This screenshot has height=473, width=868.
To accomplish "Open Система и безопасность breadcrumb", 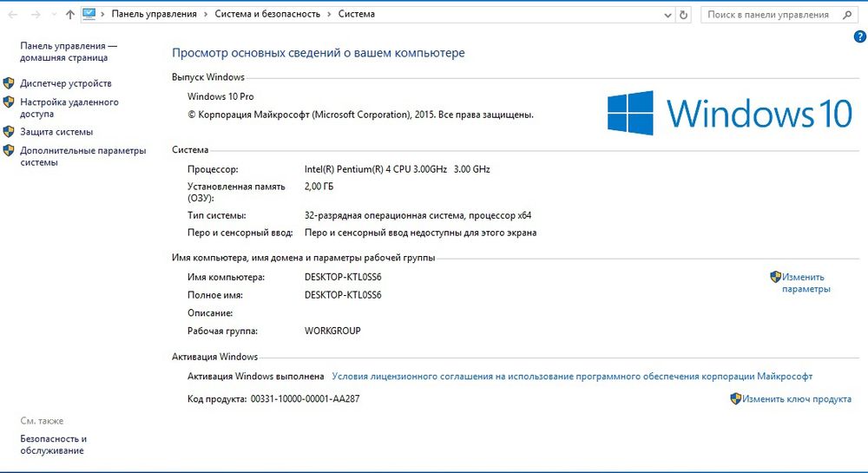I will [x=267, y=15].
